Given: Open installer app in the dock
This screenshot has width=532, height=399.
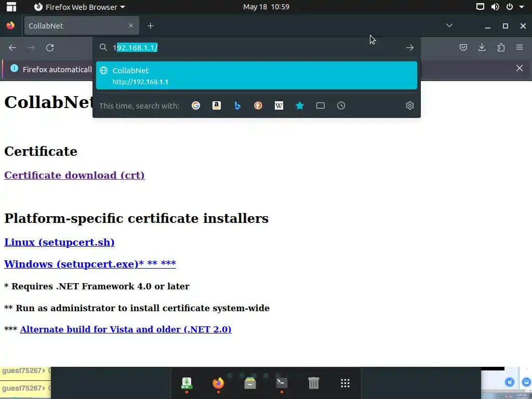Looking at the screenshot, I should pyautogui.click(x=187, y=383).
